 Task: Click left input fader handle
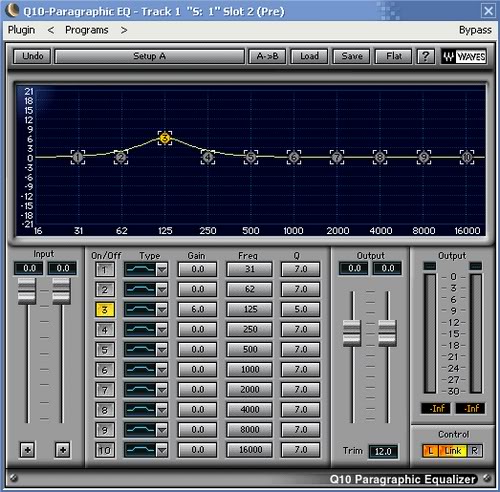pos(27,291)
